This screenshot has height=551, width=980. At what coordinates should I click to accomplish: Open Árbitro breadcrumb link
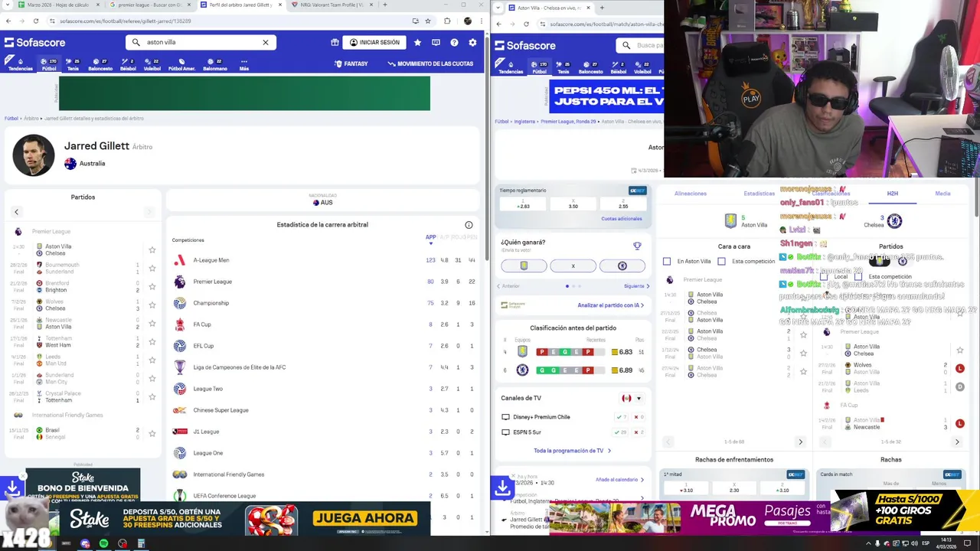click(31, 119)
